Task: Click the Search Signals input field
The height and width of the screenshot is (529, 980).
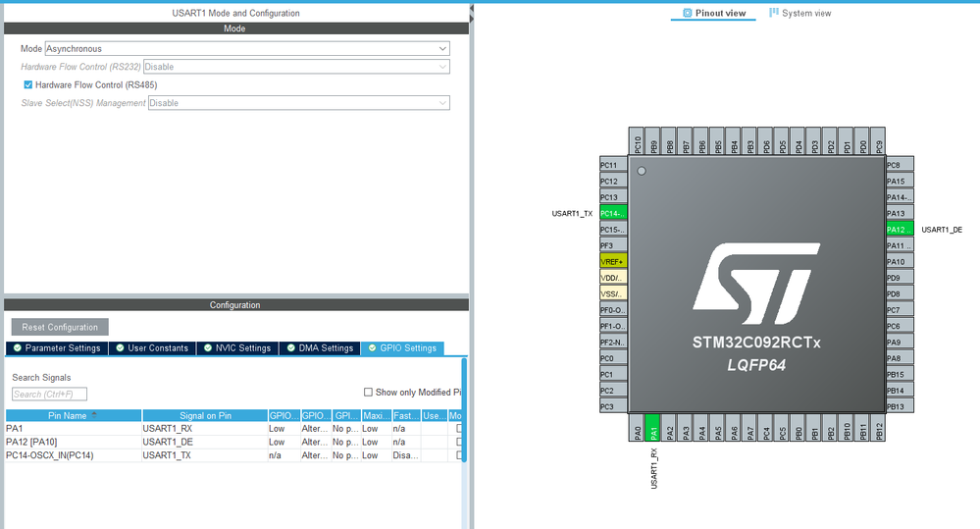Action: click(49, 394)
